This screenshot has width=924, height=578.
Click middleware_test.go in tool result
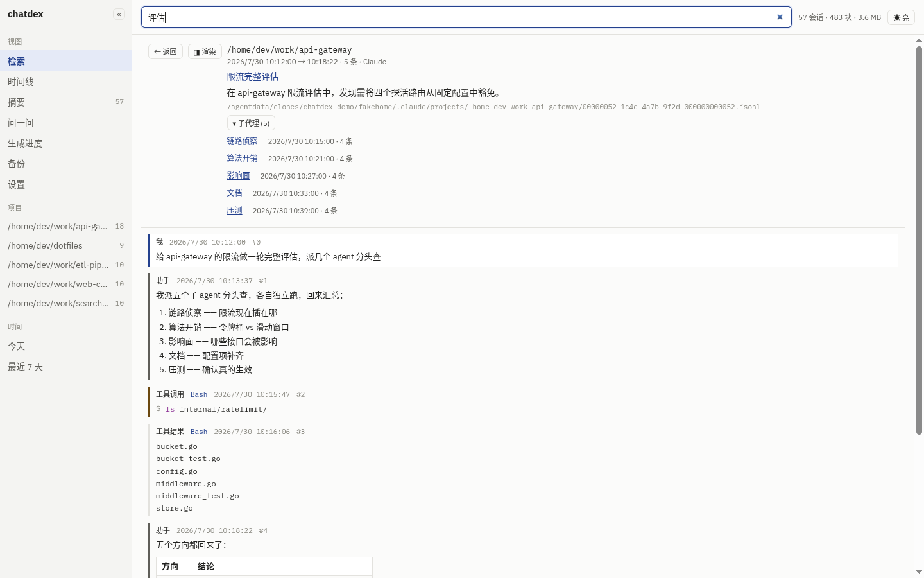198,496
